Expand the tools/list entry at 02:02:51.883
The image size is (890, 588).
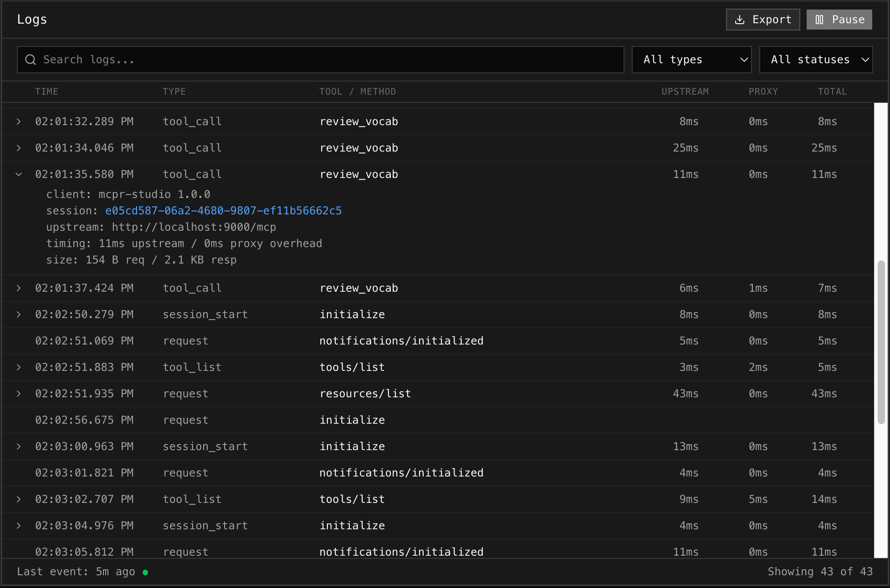(18, 367)
